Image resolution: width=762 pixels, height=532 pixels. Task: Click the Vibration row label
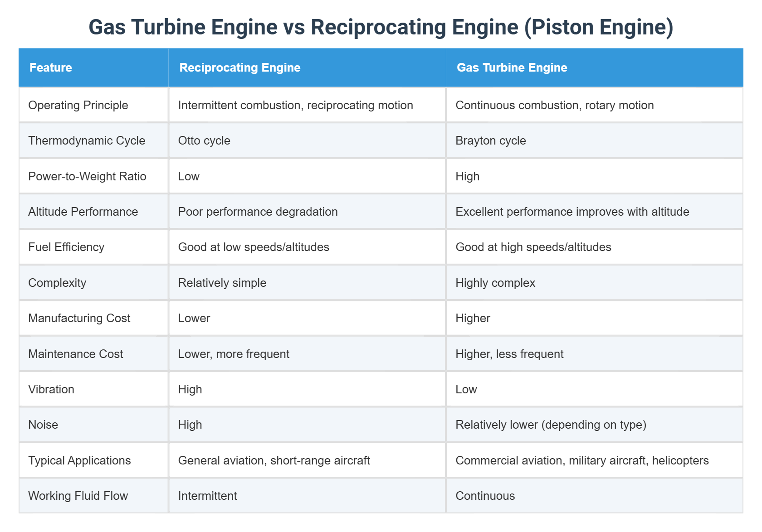coord(51,389)
